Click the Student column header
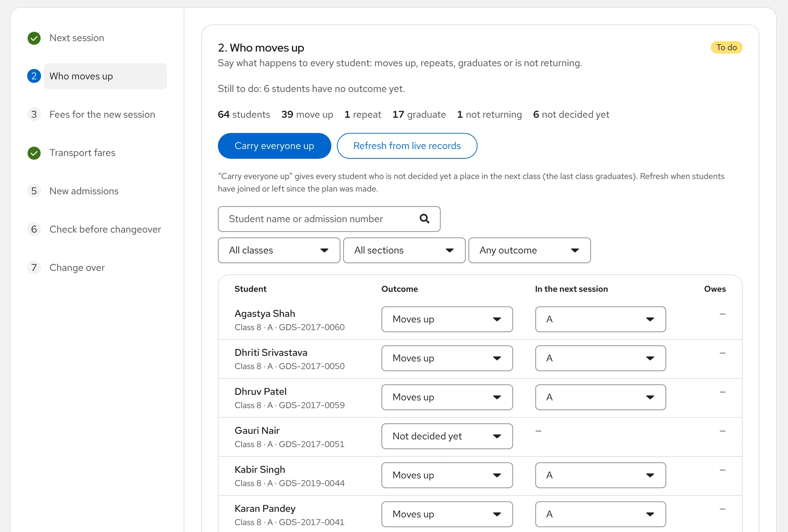 (251, 289)
